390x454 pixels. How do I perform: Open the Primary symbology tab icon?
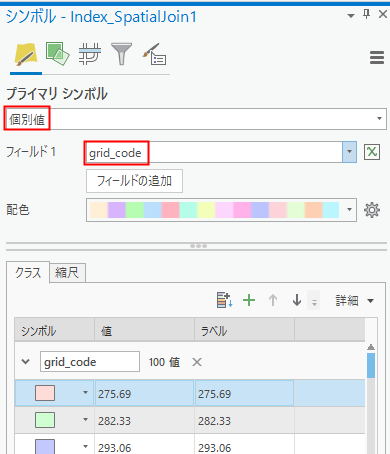tap(26, 55)
